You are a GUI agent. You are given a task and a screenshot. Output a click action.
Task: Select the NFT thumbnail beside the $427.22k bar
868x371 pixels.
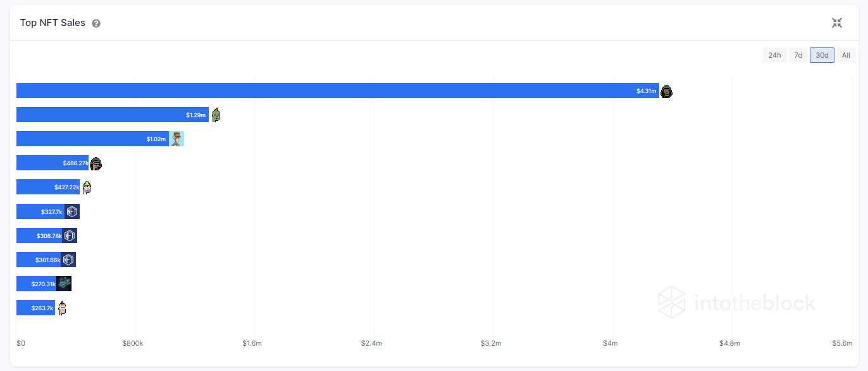[x=87, y=187]
